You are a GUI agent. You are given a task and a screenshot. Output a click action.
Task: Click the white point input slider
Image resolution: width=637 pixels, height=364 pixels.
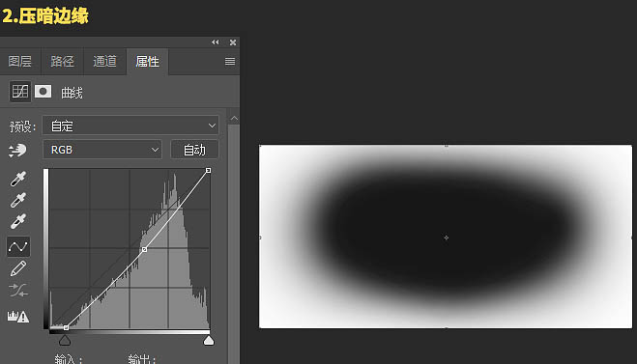coord(209,341)
